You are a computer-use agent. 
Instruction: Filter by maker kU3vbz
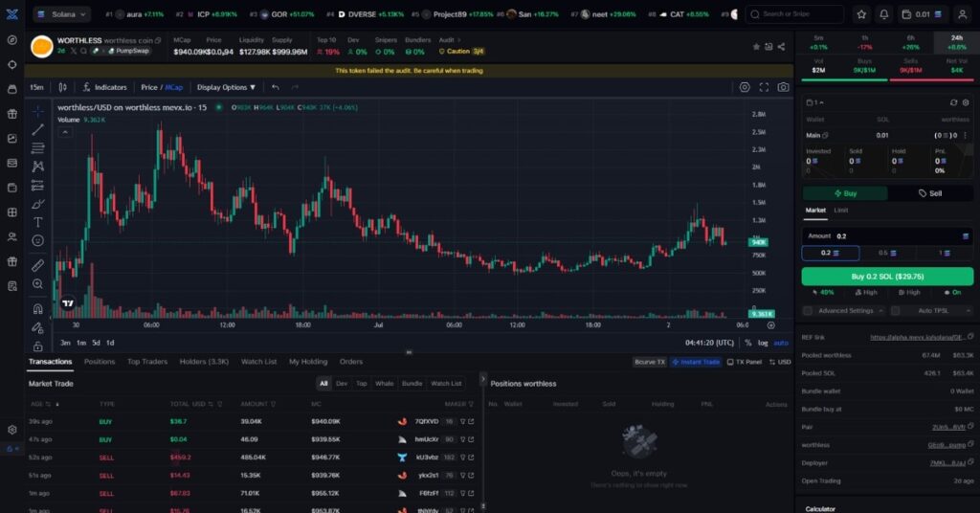tap(463, 457)
